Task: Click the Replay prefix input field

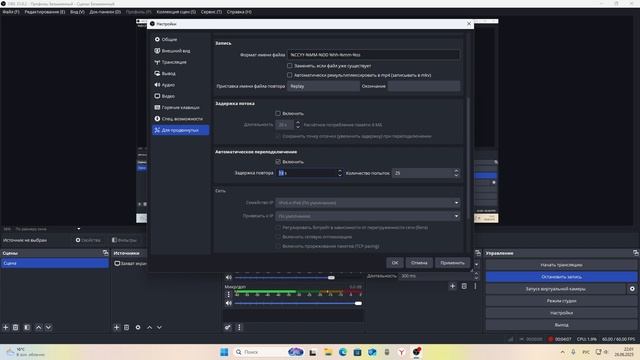Action: point(323,86)
